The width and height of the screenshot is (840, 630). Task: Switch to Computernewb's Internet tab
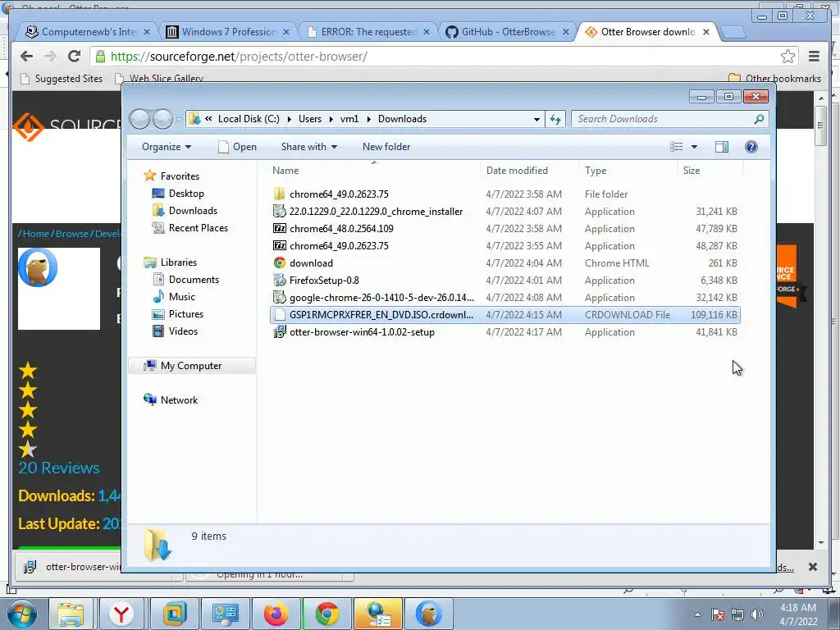(x=89, y=32)
